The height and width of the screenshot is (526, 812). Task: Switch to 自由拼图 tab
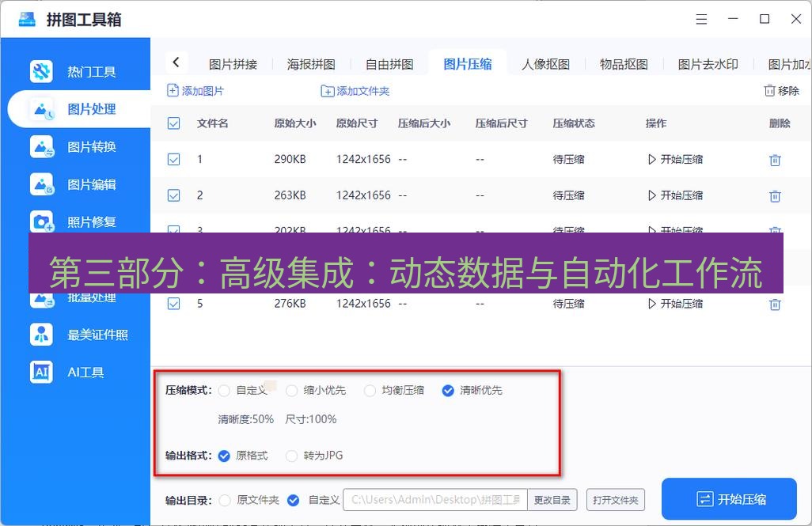pos(389,64)
